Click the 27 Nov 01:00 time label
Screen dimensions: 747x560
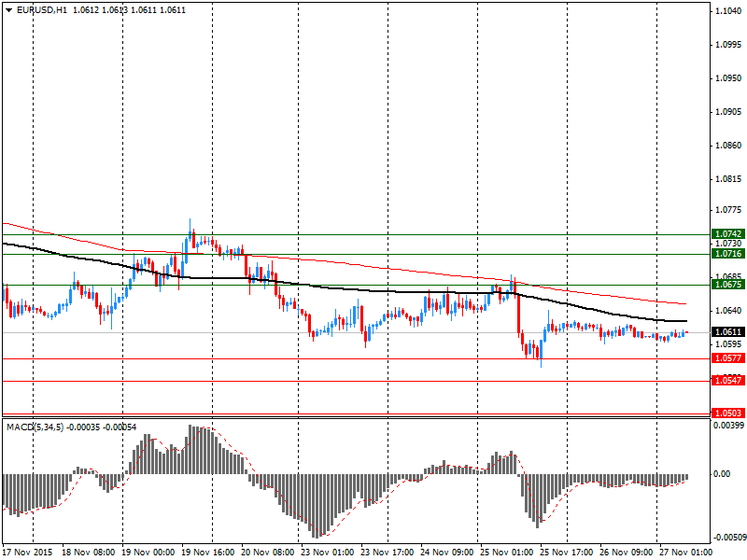click(685, 553)
